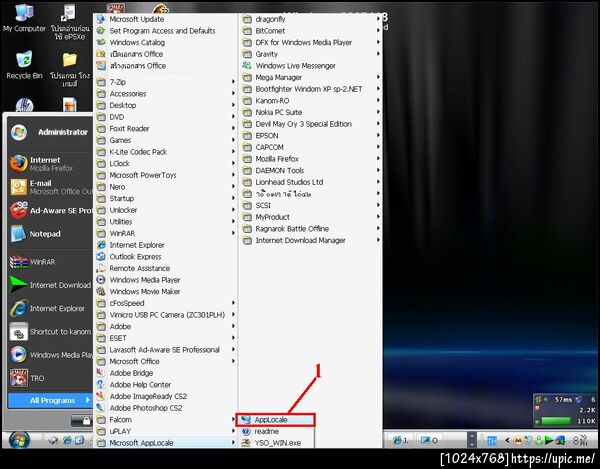Image resolution: width=600 pixels, height=469 pixels.
Task: Open Internet Download Manager folder
Action: (311, 240)
